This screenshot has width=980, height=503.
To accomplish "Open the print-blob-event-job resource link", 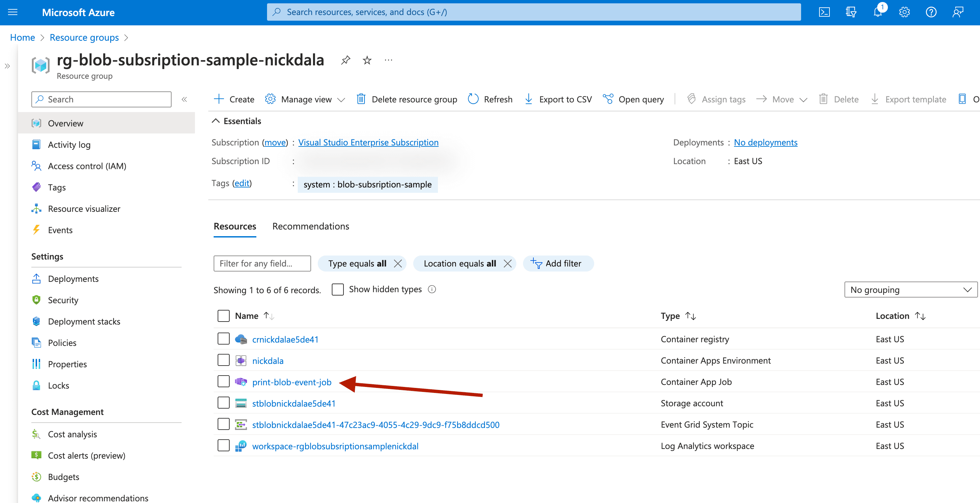I will (x=291, y=382).
